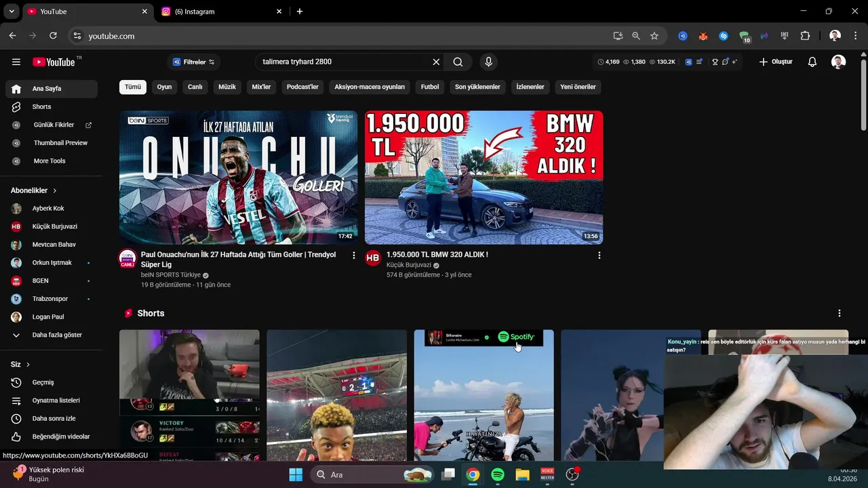
Task: Expand Daha fazla göster in subscriptions
Action: (52, 335)
